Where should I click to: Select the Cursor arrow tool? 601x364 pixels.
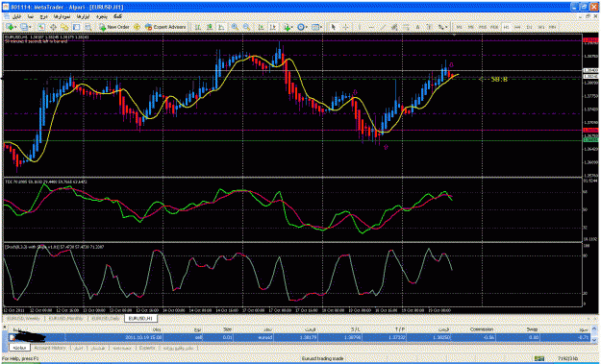click(x=334, y=27)
